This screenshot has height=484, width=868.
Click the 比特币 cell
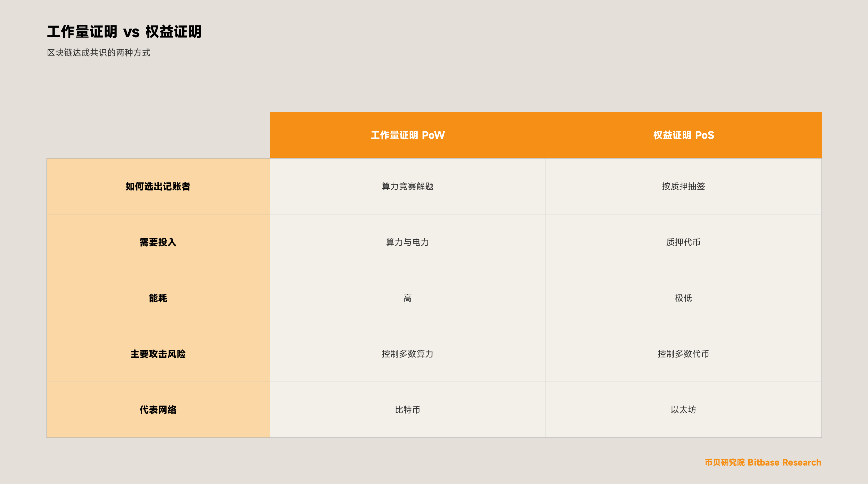coord(407,410)
